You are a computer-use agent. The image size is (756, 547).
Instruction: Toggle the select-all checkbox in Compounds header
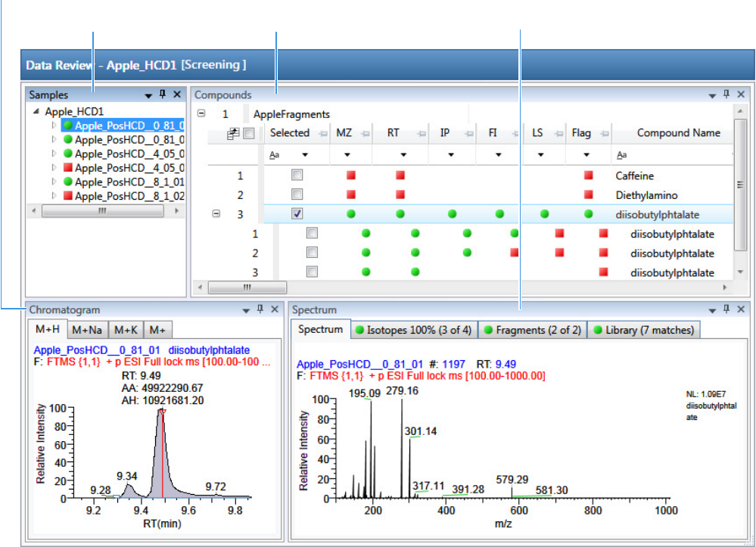249,133
